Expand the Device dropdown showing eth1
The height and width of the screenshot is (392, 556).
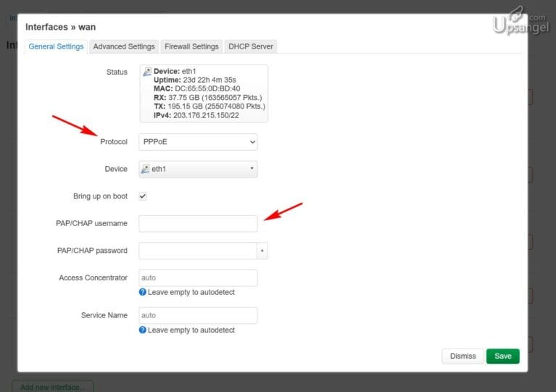(x=198, y=169)
